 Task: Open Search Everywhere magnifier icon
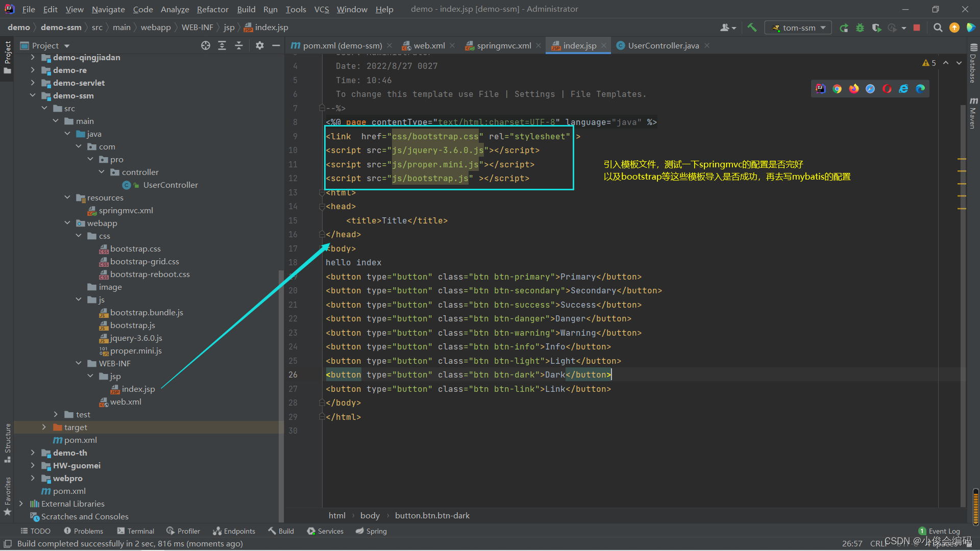point(938,28)
